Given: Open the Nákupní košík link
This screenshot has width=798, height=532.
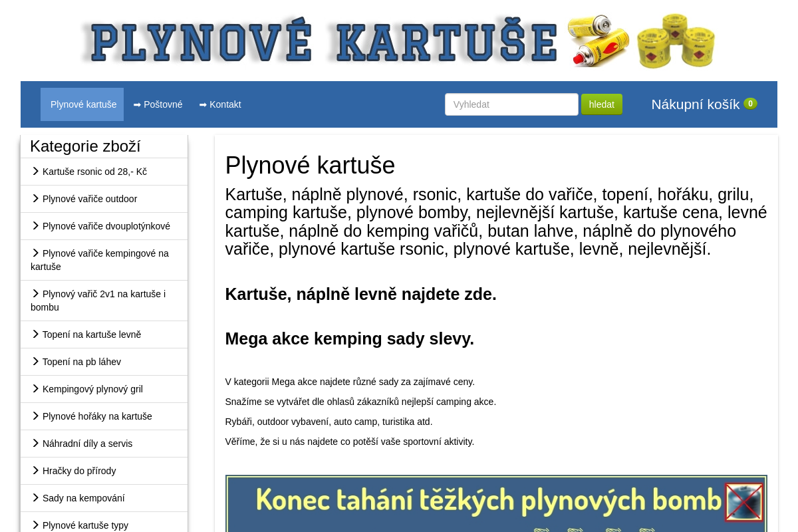Looking at the screenshot, I should pyautogui.click(x=695, y=104).
